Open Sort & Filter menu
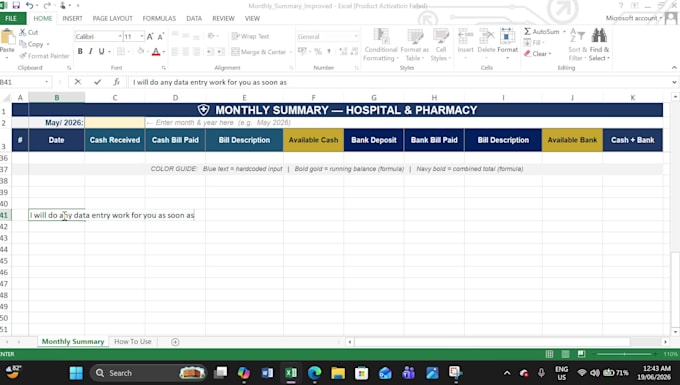The height and width of the screenshot is (385, 680). tap(578, 45)
